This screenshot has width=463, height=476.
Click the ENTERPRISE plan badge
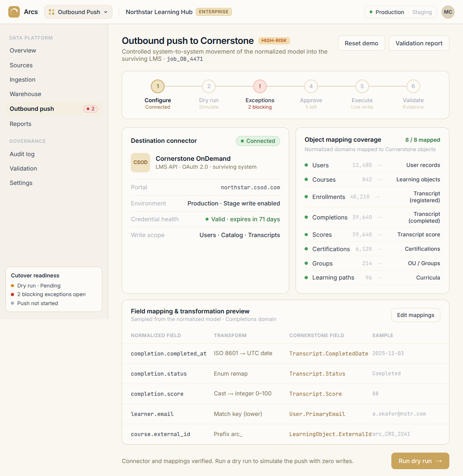point(214,12)
